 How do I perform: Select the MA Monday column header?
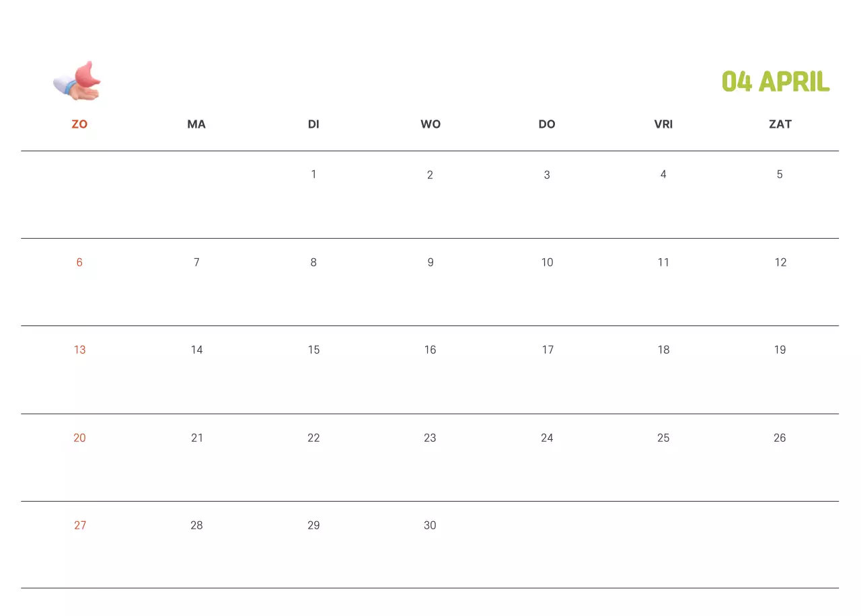[x=196, y=124]
